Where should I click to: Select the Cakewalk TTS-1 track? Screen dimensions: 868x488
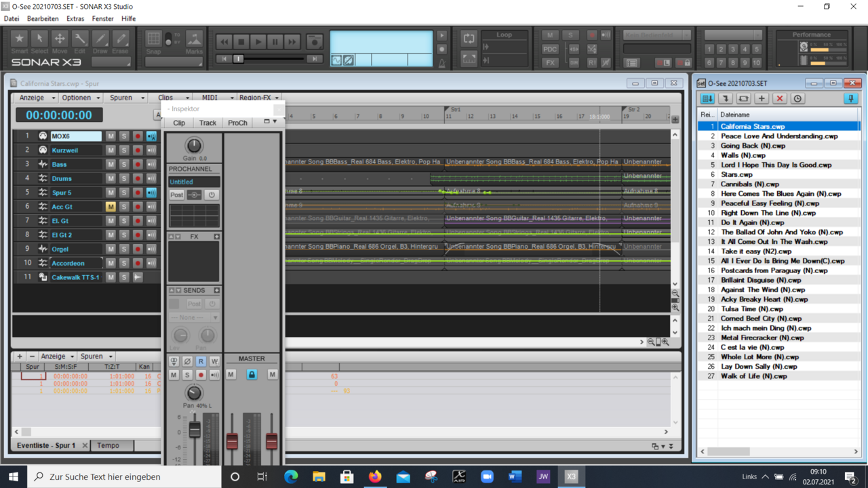click(76, 277)
